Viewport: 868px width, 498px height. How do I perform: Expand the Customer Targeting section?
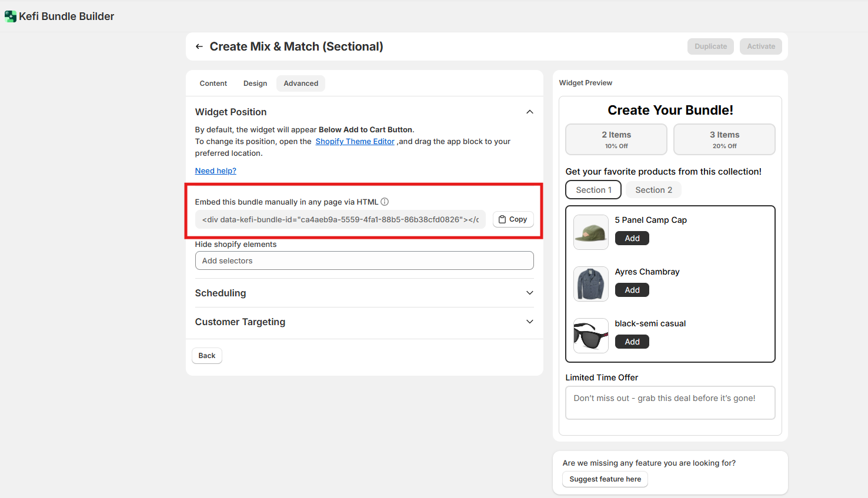(529, 322)
